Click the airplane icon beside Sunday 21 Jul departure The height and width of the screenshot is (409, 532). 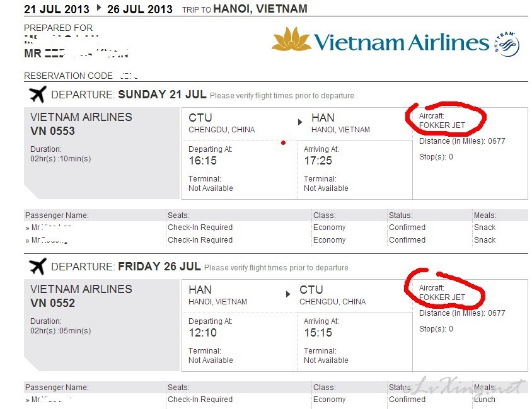coord(38,95)
